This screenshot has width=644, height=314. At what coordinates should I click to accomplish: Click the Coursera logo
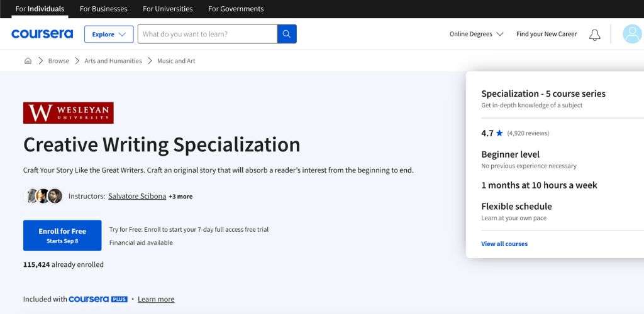42,34
